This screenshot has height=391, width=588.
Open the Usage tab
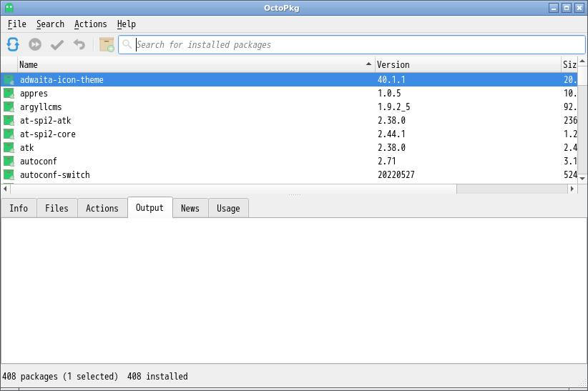click(x=228, y=208)
